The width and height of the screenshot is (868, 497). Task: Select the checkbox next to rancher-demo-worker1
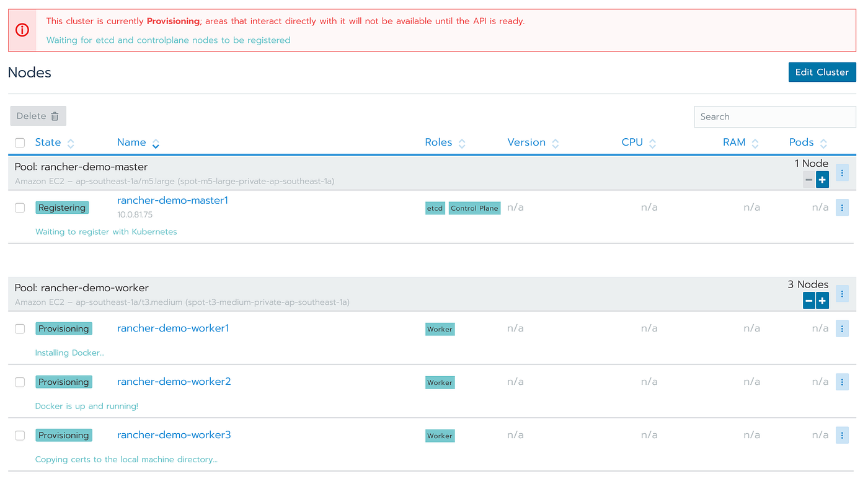tap(19, 328)
